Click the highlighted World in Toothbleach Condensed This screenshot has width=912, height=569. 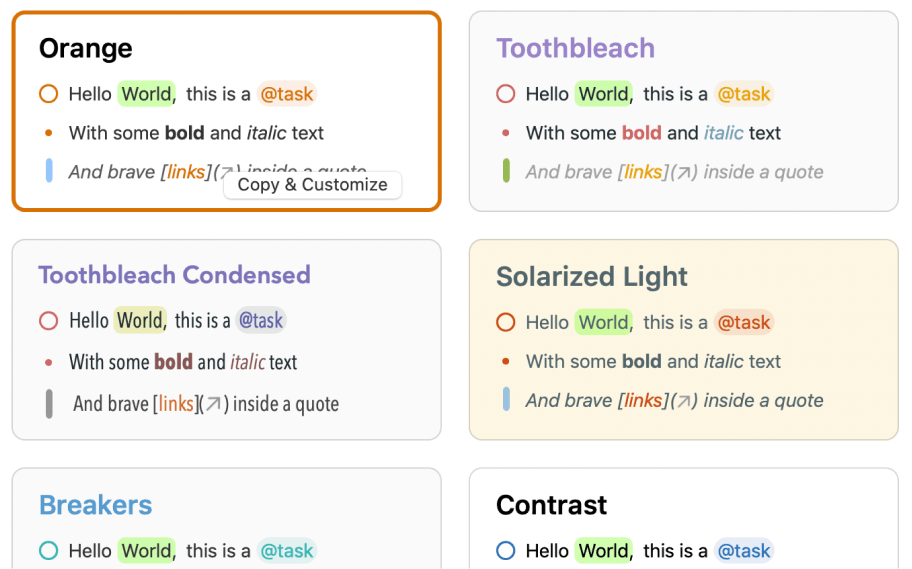[x=139, y=321]
